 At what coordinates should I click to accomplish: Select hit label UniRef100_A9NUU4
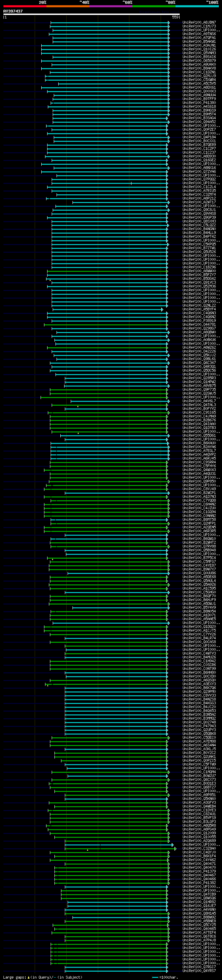(x=199, y=95)
